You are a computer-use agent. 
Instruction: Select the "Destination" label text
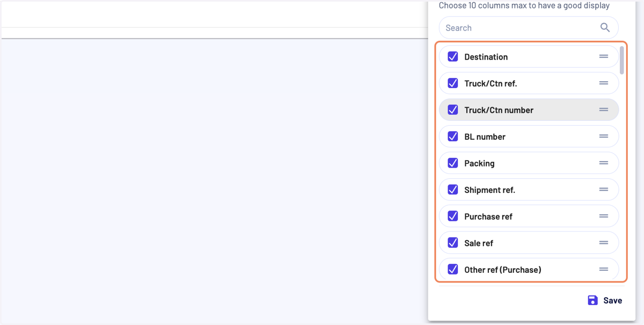coord(486,56)
